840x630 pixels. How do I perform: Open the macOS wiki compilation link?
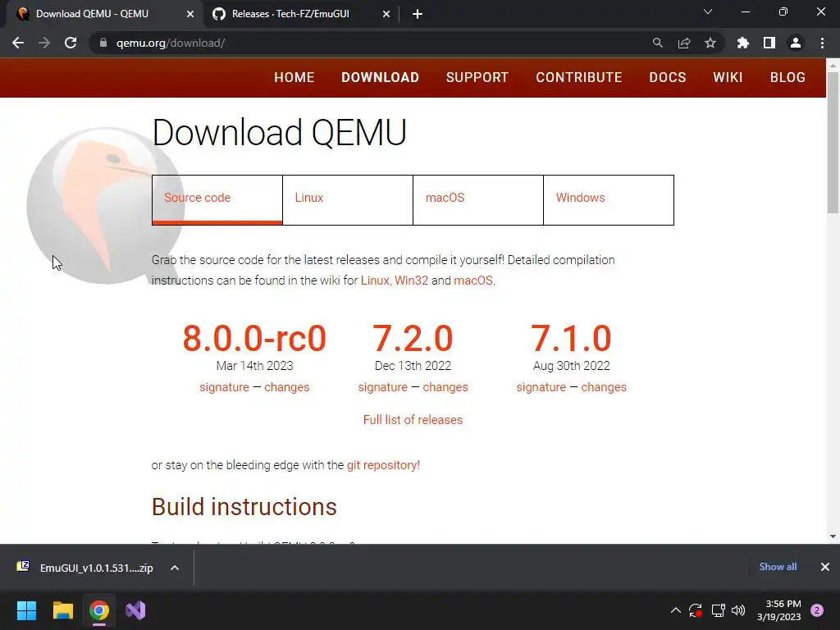(473, 281)
